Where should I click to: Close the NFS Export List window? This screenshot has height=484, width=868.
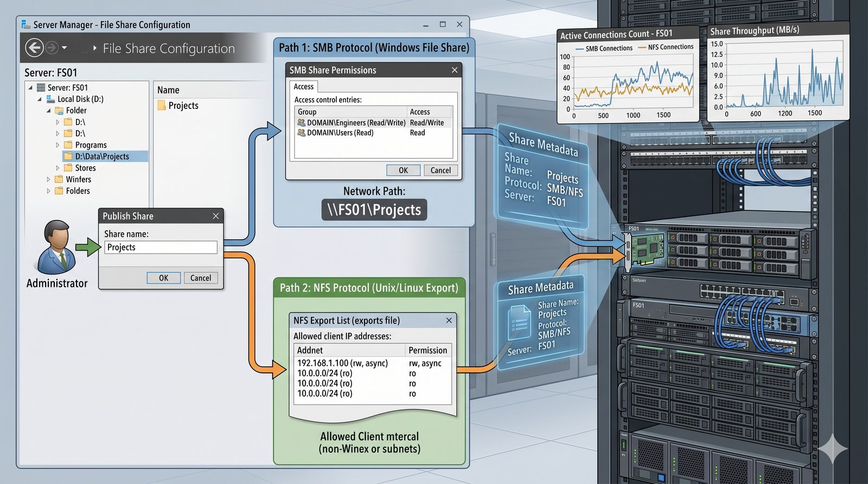point(449,320)
